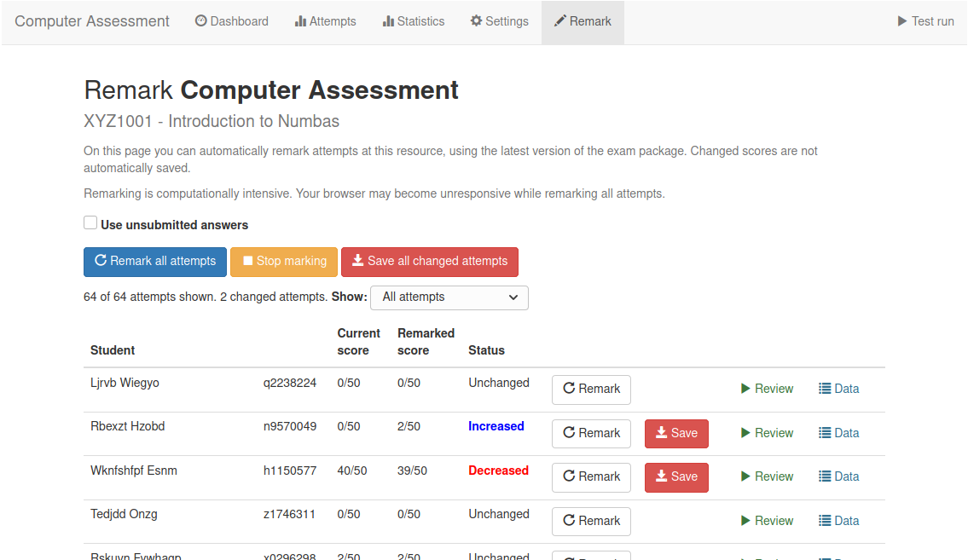
Task: Remark the attempt by Ljrvb Wiegyo
Action: coord(591,390)
